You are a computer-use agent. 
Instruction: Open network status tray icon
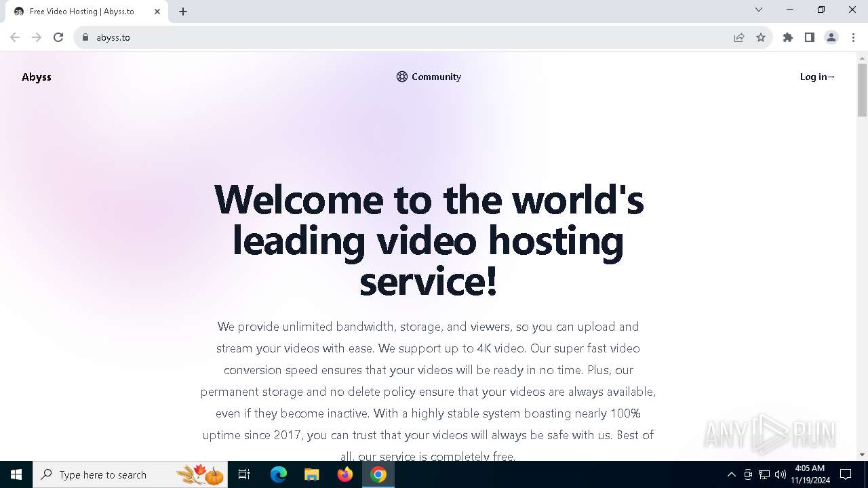pyautogui.click(x=764, y=474)
